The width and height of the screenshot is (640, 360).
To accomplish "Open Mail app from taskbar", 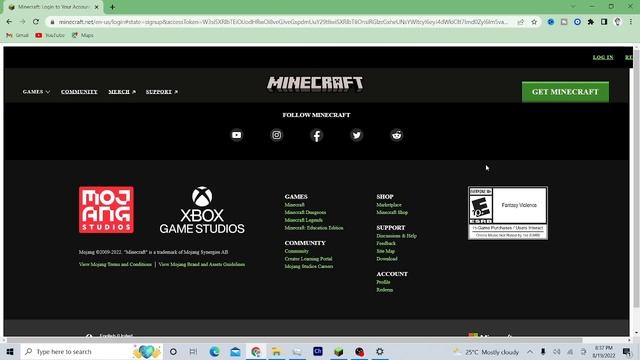I will 236,351.
